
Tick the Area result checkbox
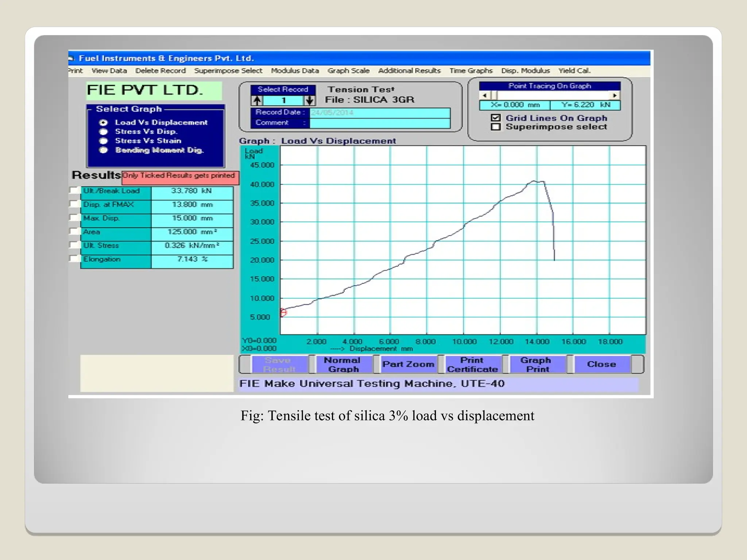[75, 232]
